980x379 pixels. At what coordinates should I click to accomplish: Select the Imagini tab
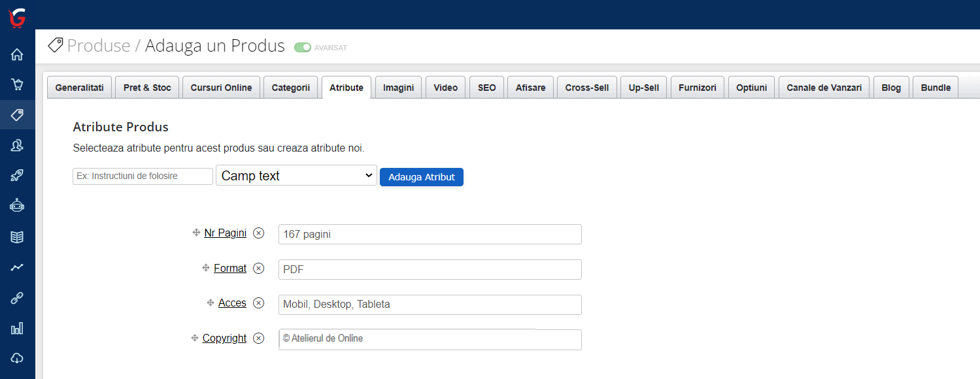coord(397,87)
